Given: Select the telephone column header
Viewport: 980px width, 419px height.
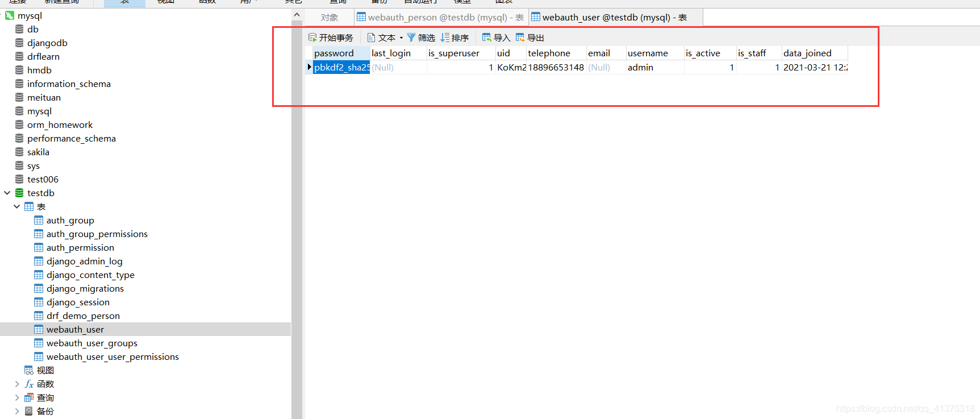Looking at the screenshot, I should pos(556,53).
